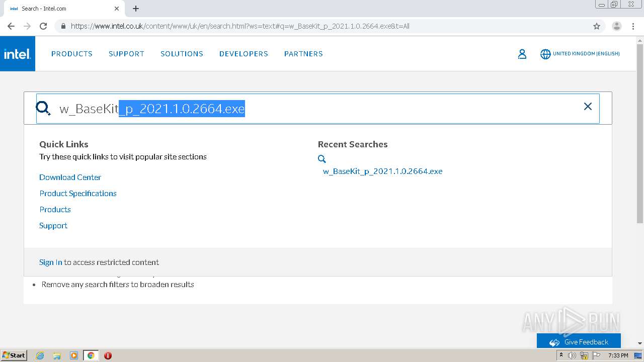Screen dimensions: 644x362
Task: Open the volume control in tray
Action: (x=572, y=355)
